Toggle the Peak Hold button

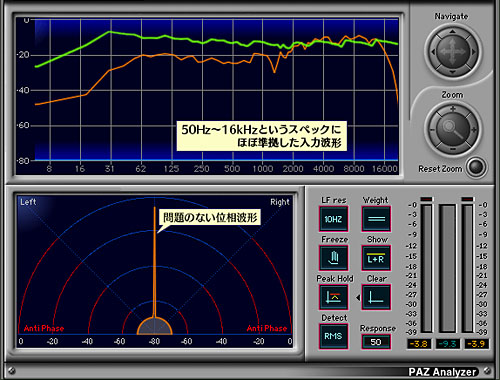point(334,297)
